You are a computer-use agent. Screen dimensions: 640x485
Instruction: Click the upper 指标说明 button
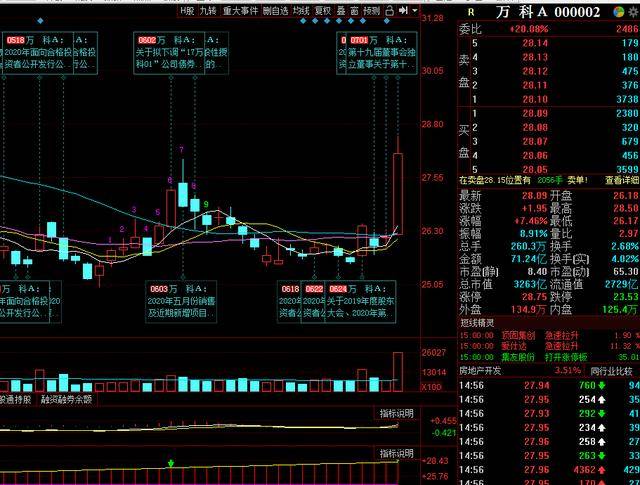click(x=396, y=413)
